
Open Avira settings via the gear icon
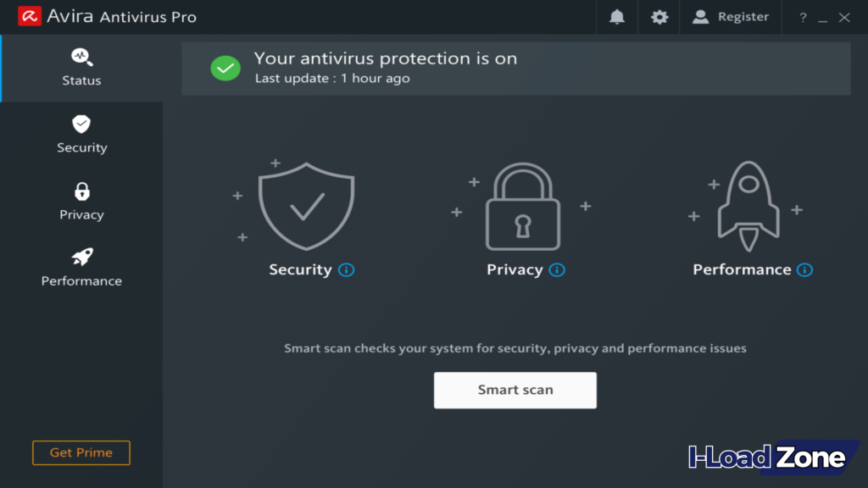(659, 17)
